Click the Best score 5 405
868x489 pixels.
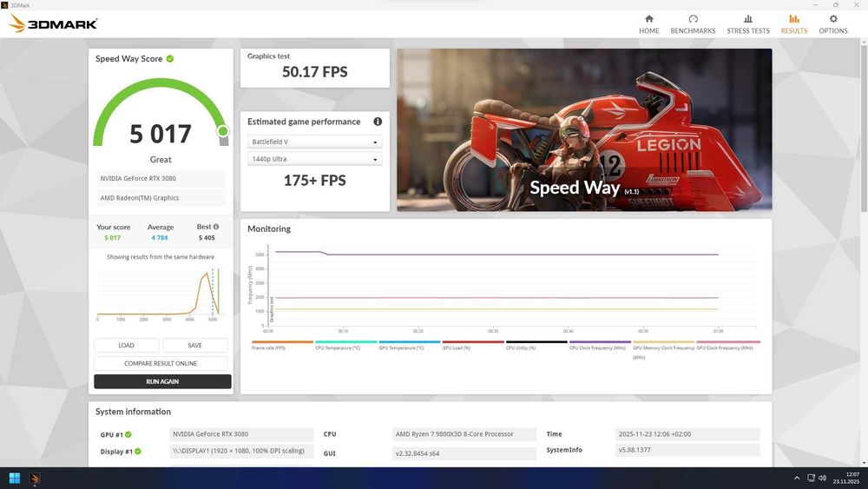pos(207,238)
